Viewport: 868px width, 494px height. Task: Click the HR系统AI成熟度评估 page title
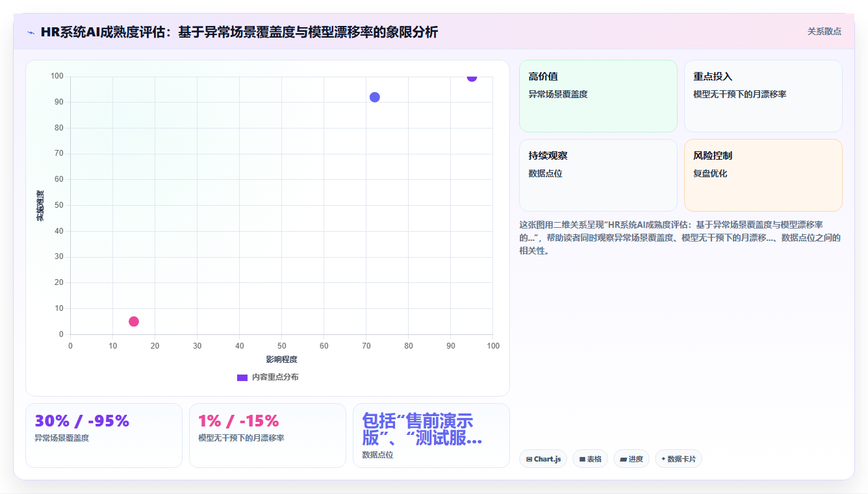coord(239,32)
